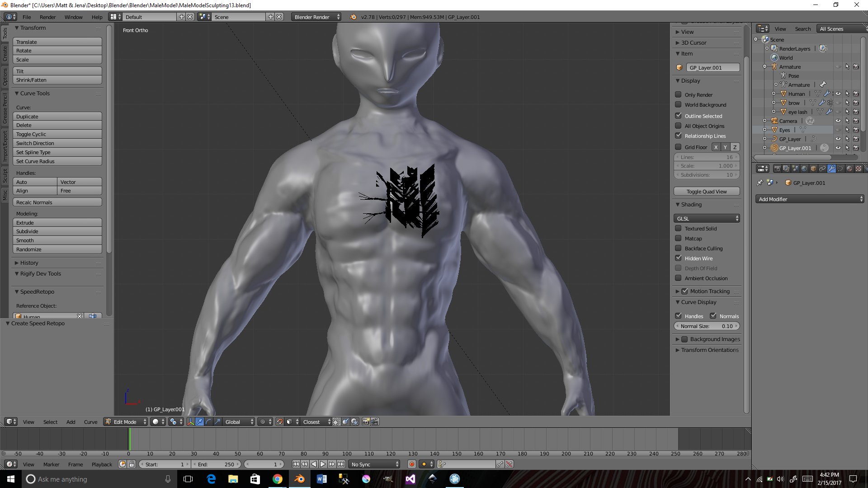Pin the properties context pushpin
The height and width of the screenshot is (488, 868).
[x=760, y=183]
